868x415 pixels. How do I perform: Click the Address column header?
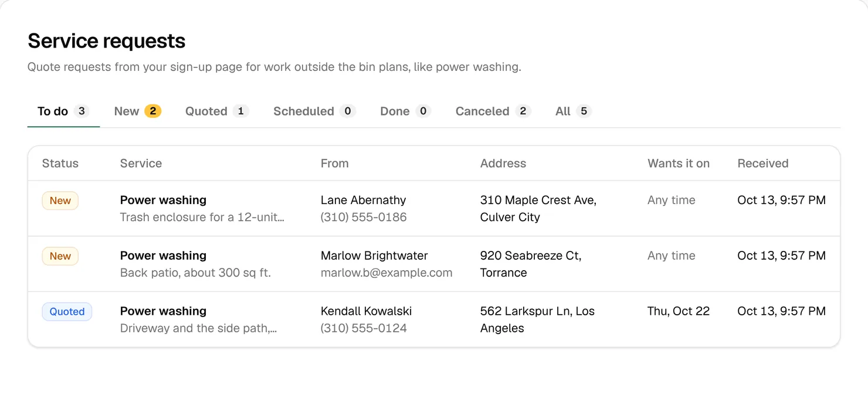tap(503, 164)
